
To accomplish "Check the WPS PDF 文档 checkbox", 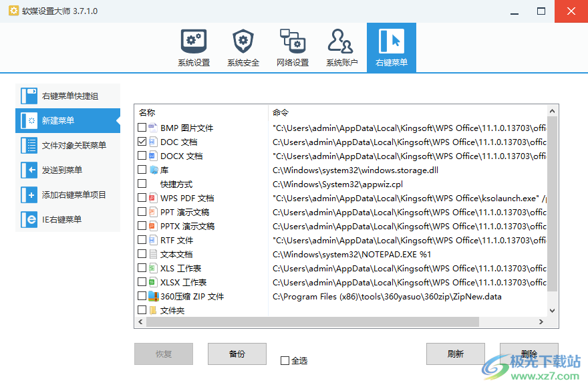I will (x=142, y=198).
